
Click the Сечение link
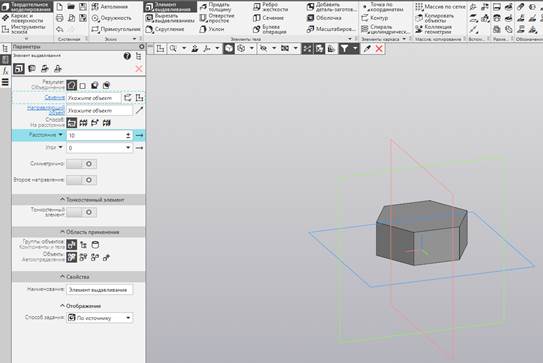point(55,98)
